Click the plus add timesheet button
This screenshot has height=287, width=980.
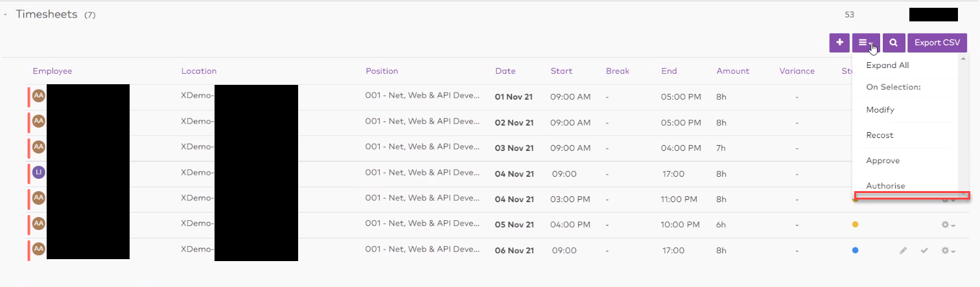click(x=839, y=43)
